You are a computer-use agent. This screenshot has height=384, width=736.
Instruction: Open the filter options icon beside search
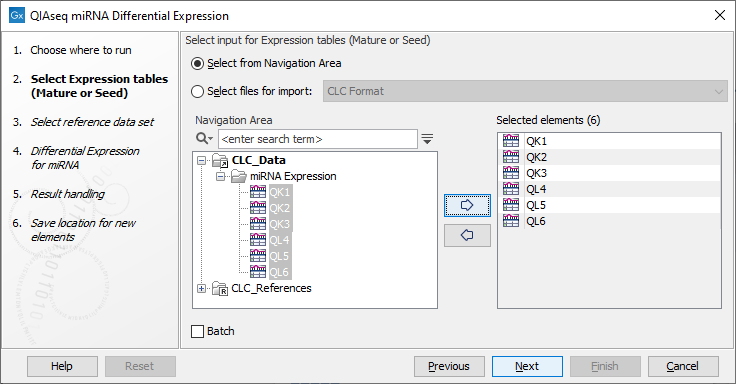[427, 139]
